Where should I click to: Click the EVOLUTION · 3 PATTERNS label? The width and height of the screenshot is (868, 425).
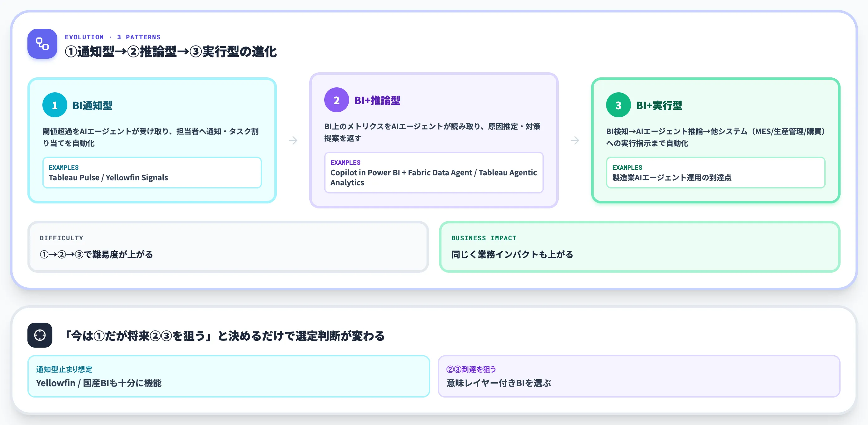[113, 37]
